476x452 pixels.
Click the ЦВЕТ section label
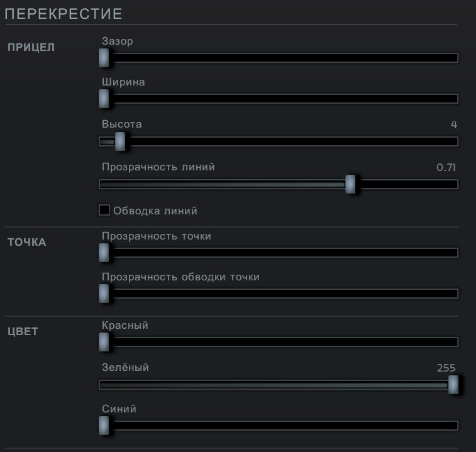click(x=23, y=331)
